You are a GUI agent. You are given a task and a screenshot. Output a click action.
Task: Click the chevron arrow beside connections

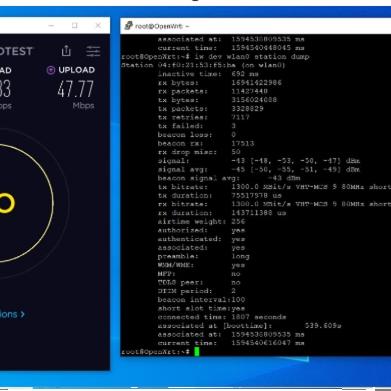[22, 314]
